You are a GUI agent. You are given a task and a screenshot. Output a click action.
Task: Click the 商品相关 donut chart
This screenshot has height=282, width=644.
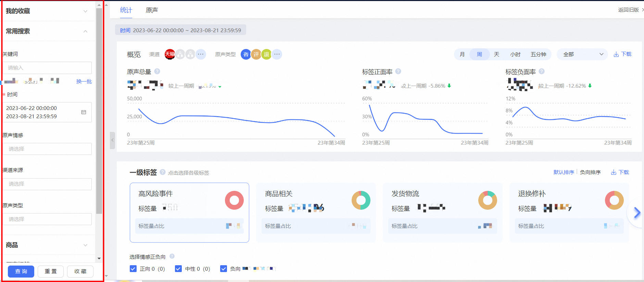pyautogui.click(x=361, y=200)
